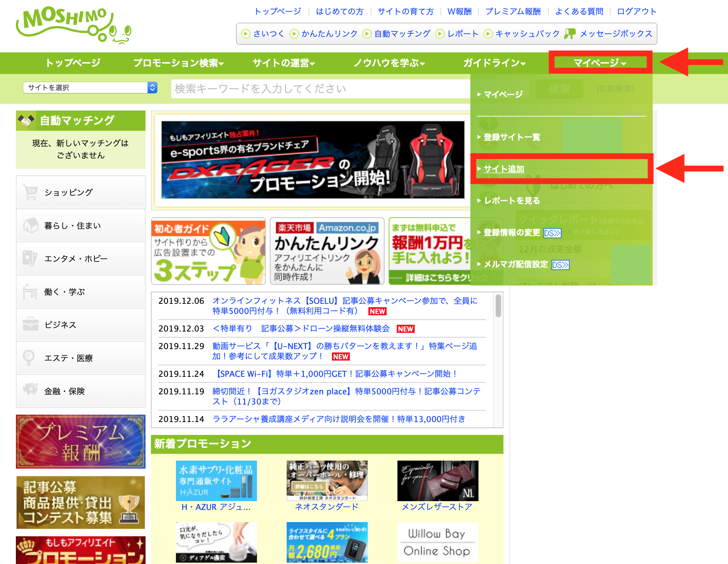This screenshot has width=728, height=564.
Task: Click the ログアウト link
Action: 637,11
